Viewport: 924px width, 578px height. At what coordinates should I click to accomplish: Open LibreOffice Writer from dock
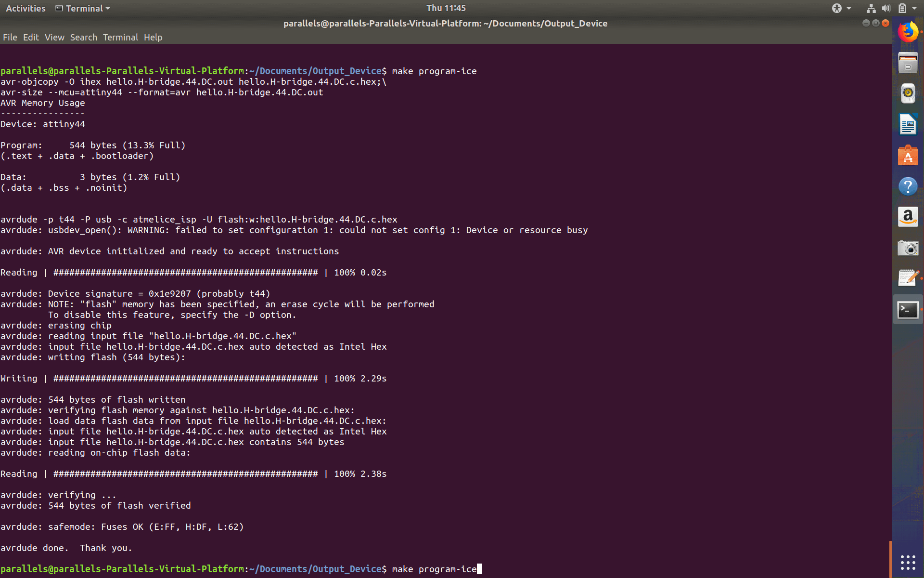908,125
